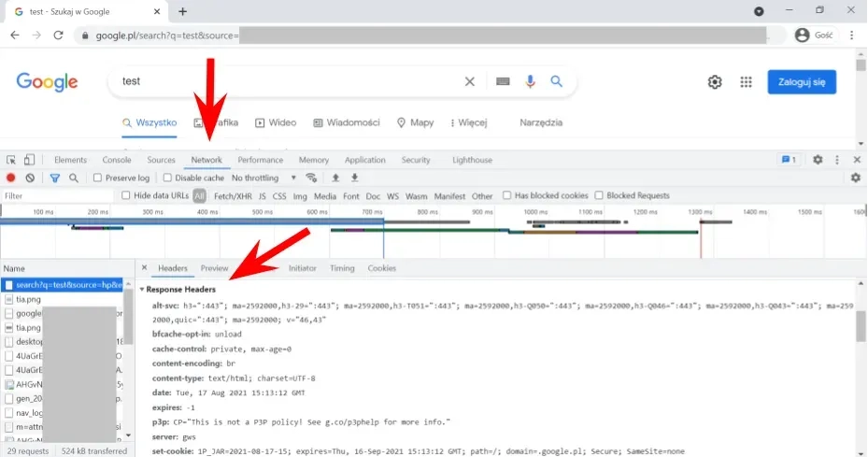Toggle the device toolbar icon
Image resolution: width=868 pixels, height=457 pixels.
pyautogui.click(x=29, y=160)
